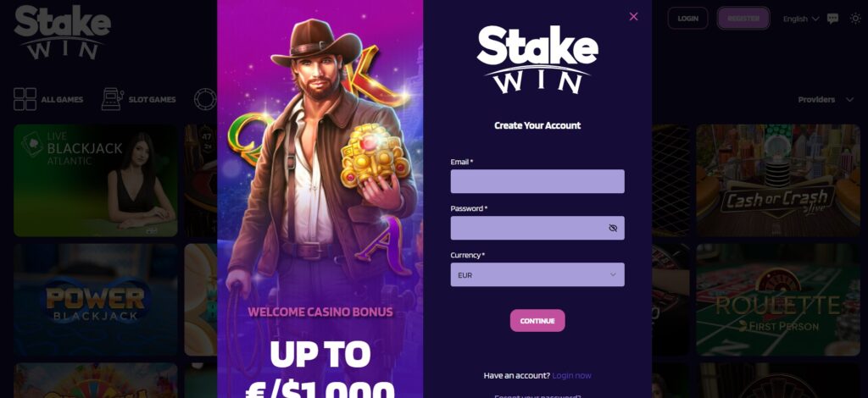Open the Currency EUR dropdown

tap(537, 274)
